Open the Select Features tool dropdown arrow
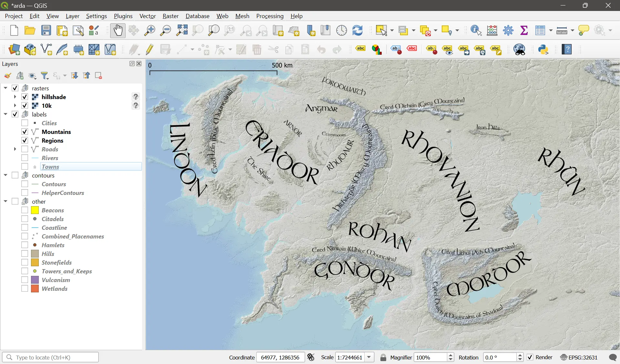Image resolution: width=620 pixels, height=364 pixels. 392,30
